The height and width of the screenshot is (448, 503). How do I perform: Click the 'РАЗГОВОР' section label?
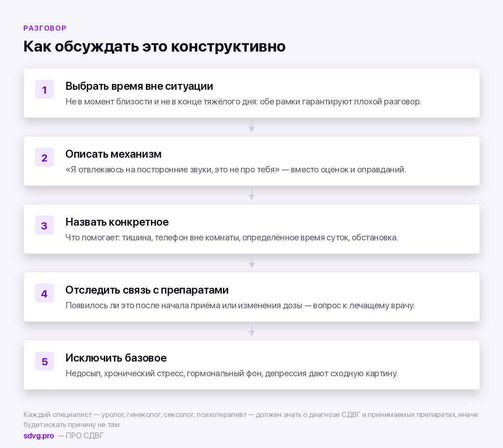pos(45,28)
